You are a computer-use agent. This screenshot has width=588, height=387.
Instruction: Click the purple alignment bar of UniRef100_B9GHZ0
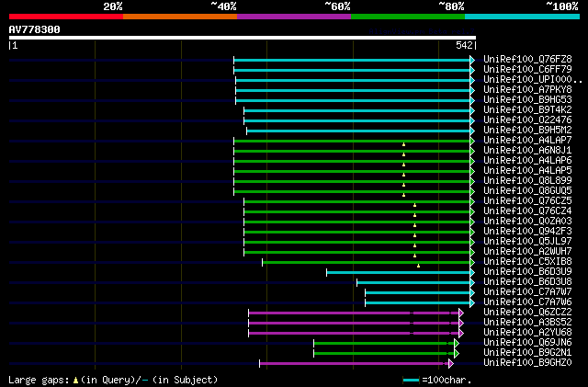[x=354, y=364]
